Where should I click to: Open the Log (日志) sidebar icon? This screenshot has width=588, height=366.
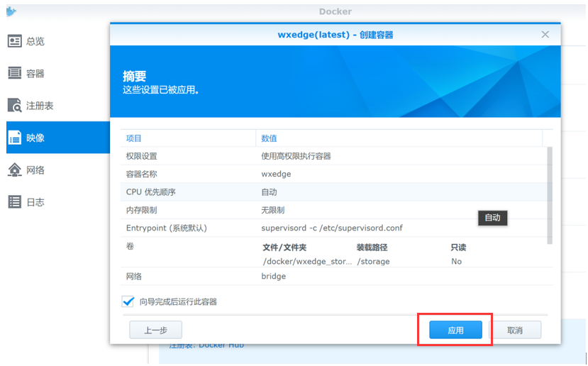[x=15, y=202]
